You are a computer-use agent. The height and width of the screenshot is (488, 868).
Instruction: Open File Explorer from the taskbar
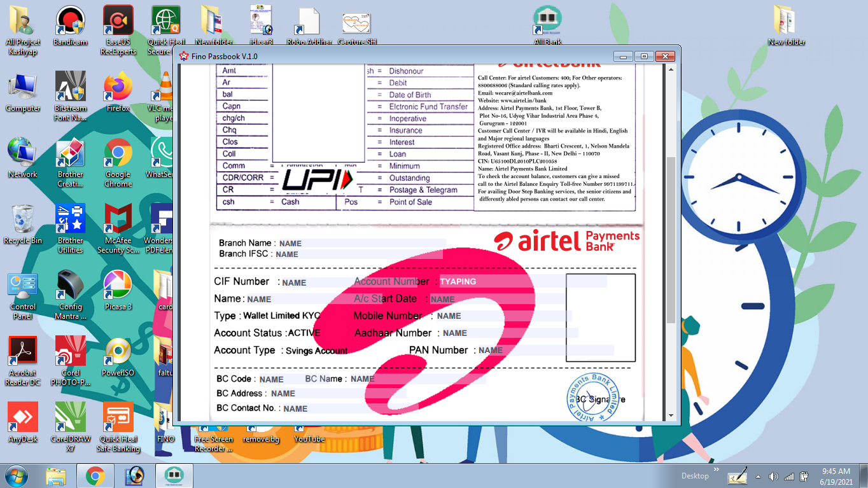(x=57, y=476)
